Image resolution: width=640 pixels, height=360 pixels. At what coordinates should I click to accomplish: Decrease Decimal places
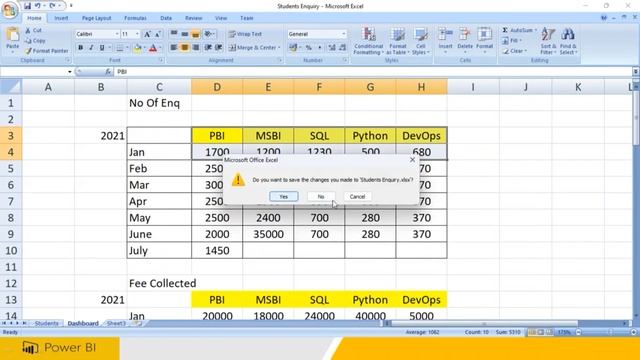tap(342, 48)
